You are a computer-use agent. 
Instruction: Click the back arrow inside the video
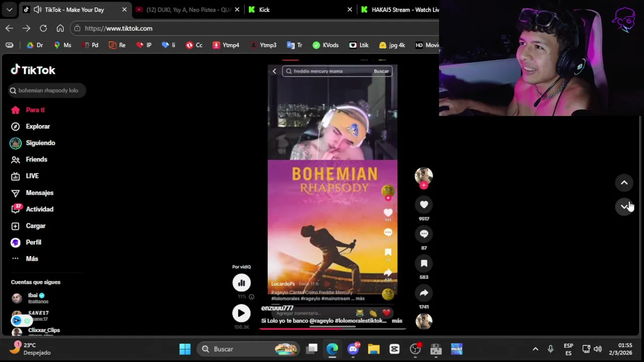point(274,71)
